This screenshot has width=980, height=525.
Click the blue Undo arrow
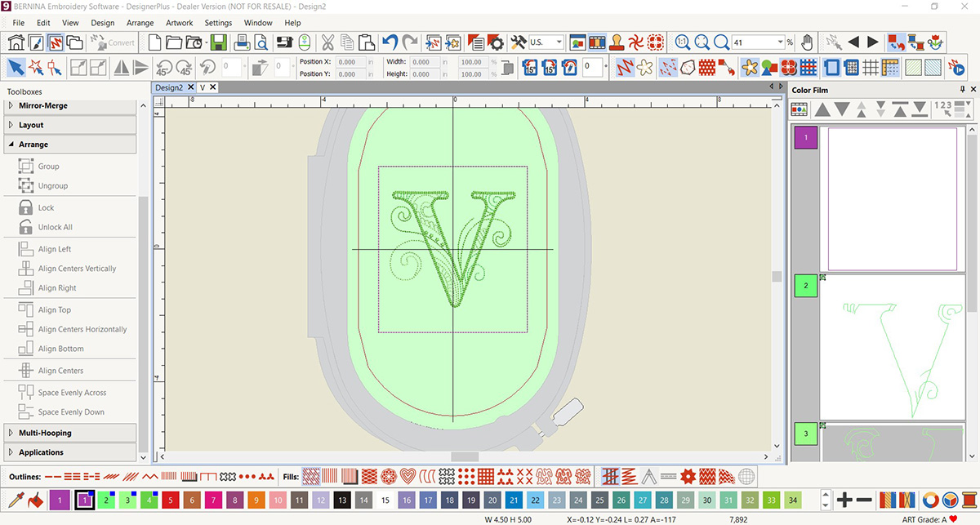click(x=390, y=42)
